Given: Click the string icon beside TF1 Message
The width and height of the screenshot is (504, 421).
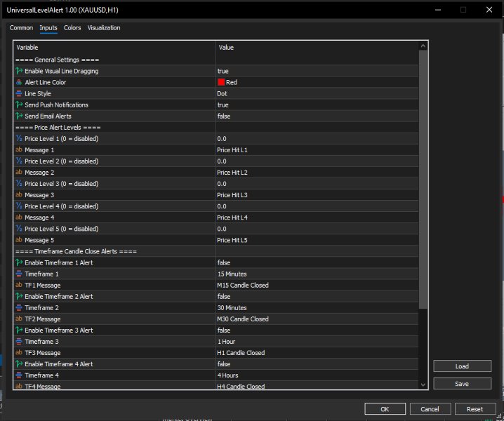Looking at the screenshot, I should (x=19, y=285).
